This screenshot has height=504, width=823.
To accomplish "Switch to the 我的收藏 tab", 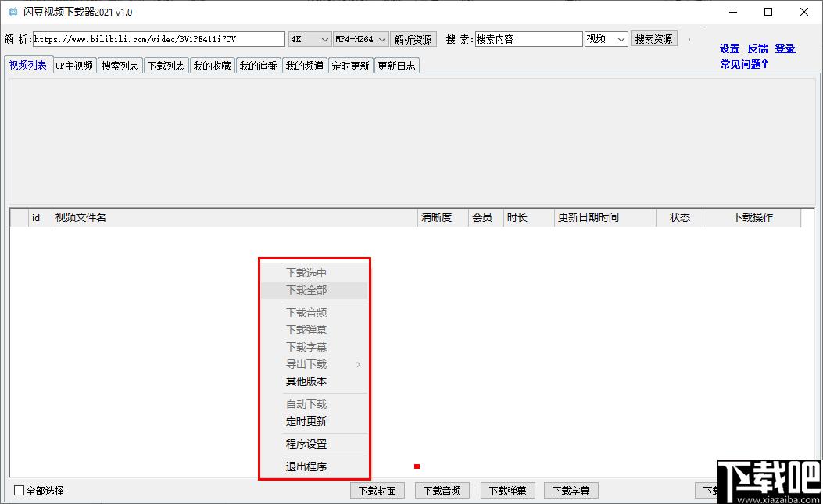I will 213,66.
